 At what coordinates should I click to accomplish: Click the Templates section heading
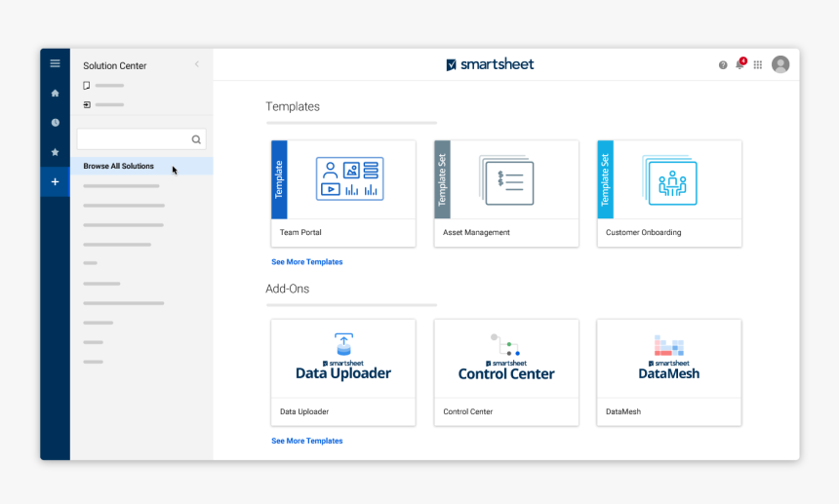click(x=293, y=106)
